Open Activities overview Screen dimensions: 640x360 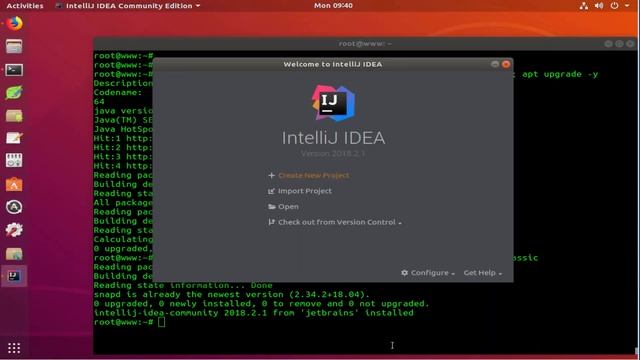pyautogui.click(x=24, y=6)
